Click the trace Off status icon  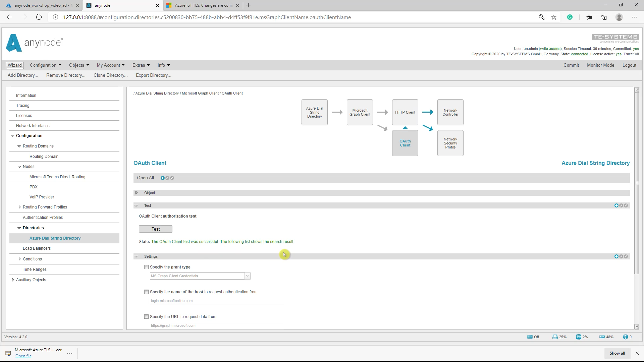tap(530, 337)
